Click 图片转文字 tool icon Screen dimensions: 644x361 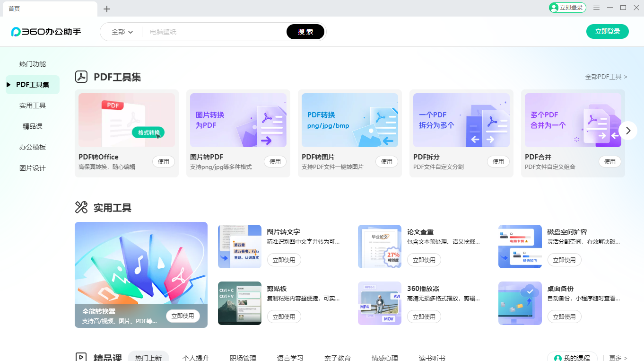tap(240, 247)
